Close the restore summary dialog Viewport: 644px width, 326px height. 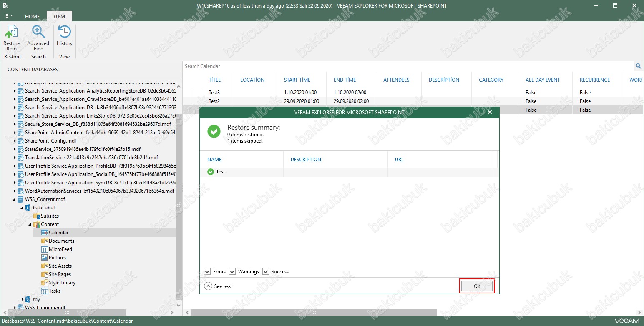490,112
